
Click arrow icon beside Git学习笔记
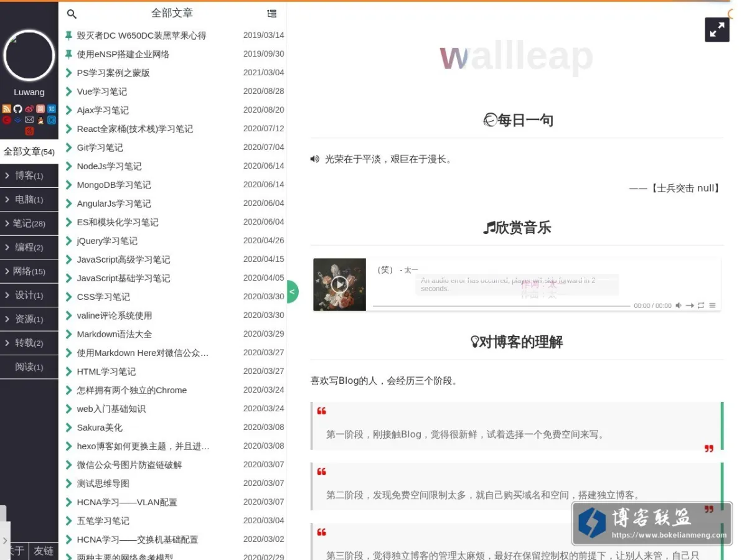click(68, 147)
